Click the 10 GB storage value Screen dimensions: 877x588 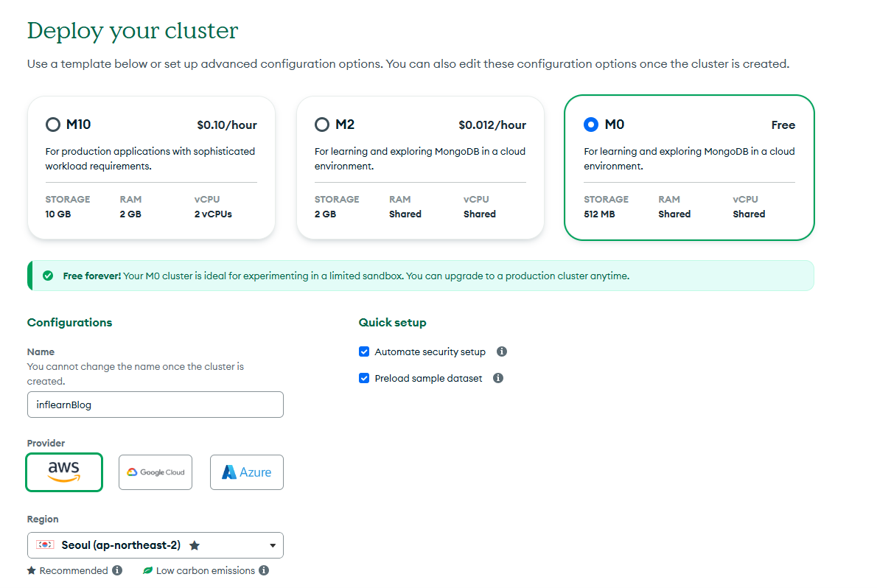[x=58, y=214]
